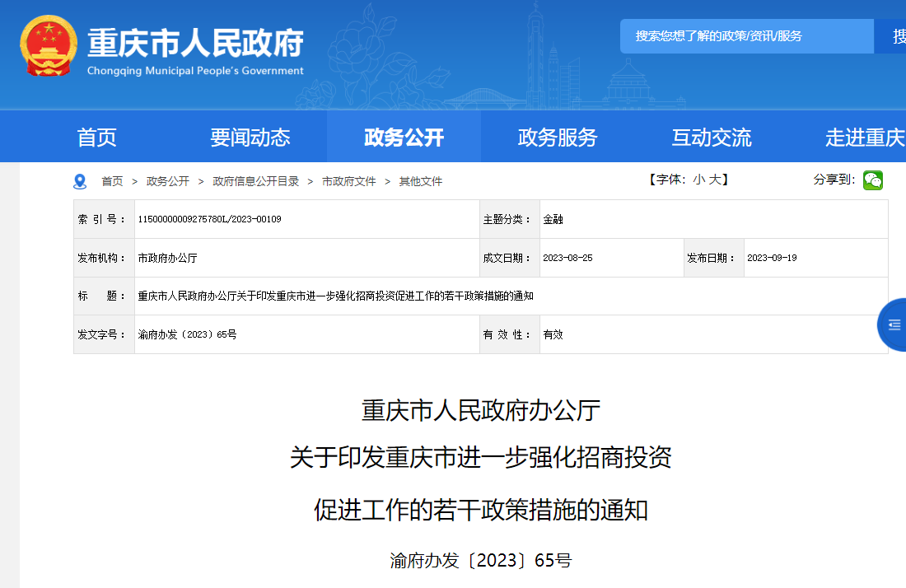Screen dimensions: 906x588
Task: Click 大 to enlarge the font size
Action: click(715, 180)
